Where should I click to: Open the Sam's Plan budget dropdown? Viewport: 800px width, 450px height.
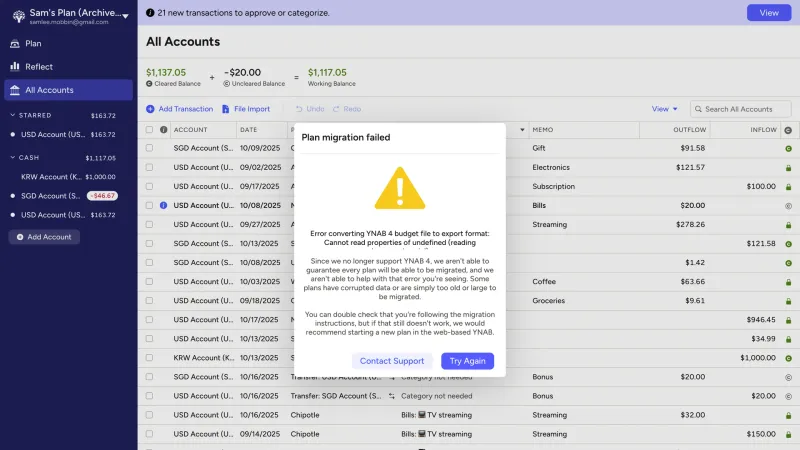[x=70, y=16]
